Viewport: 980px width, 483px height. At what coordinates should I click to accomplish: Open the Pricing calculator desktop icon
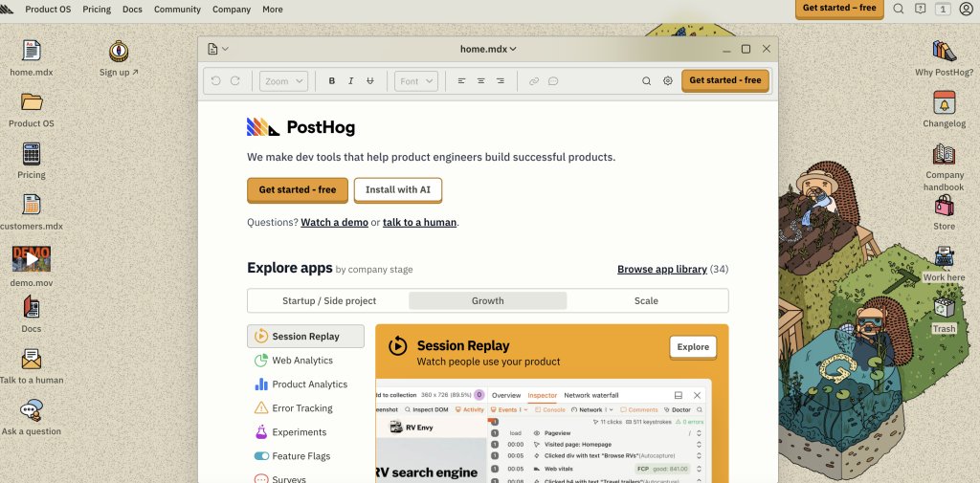click(32, 154)
